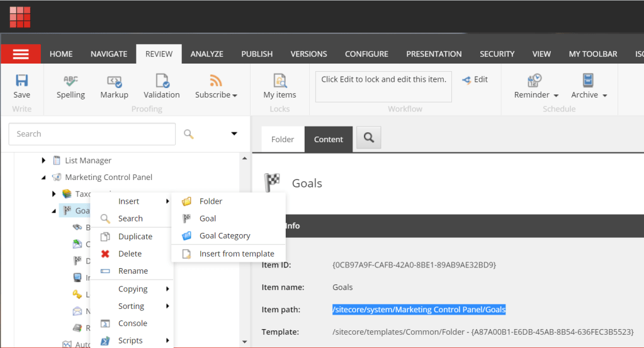Screen dimensions: 644x348
Task: Open the Archive dropdown arrow
Action: coord(605,95)
